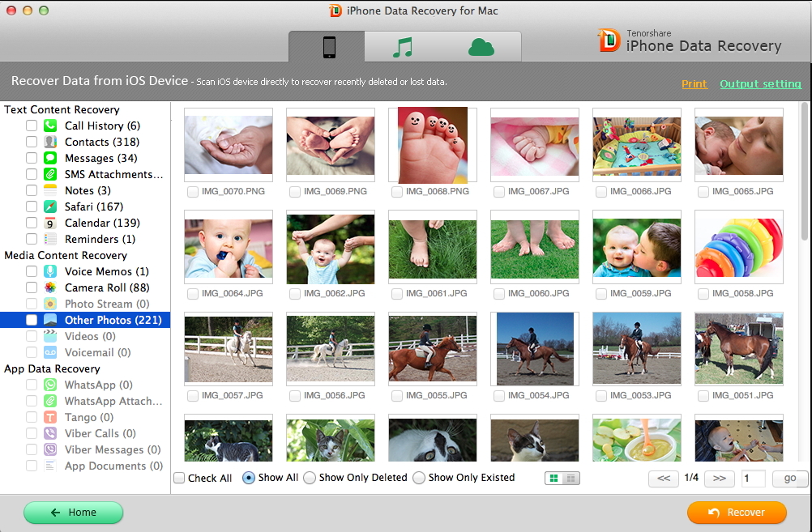Click the Voice Memos microphone icon
Screen dimensions: 812x532
coord(50,271)
